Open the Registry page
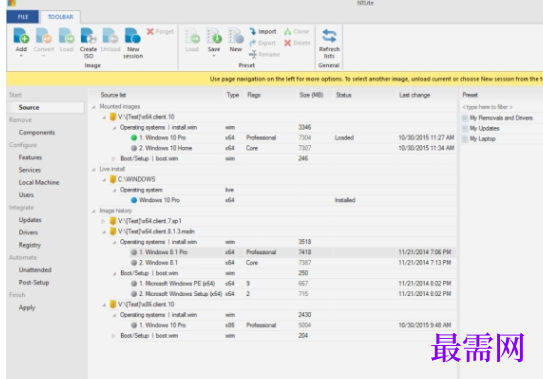 tap(30, 245)
